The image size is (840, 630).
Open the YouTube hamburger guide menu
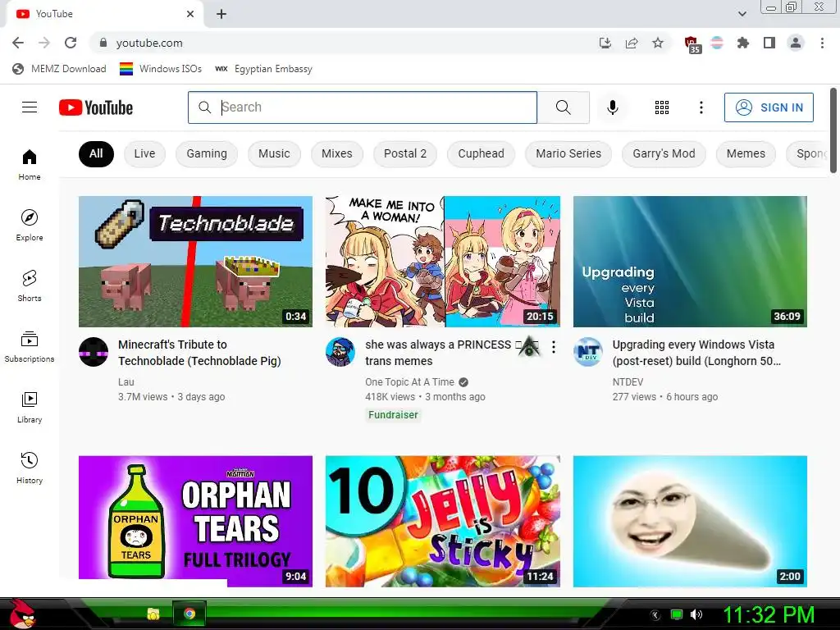tap(30, 107)
